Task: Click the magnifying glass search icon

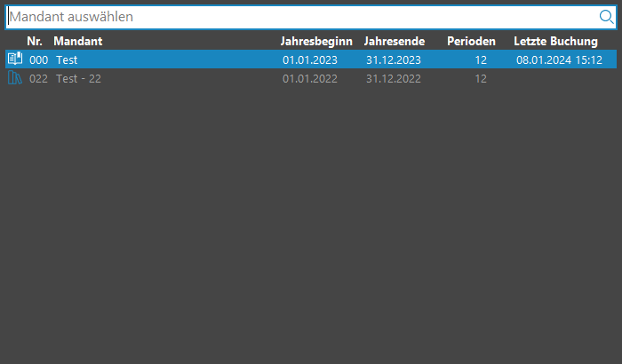Action: click(x=605, y=17)
